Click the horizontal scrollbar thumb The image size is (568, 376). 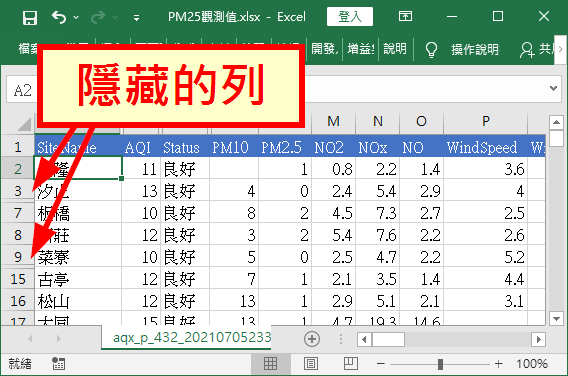[388, 340]
